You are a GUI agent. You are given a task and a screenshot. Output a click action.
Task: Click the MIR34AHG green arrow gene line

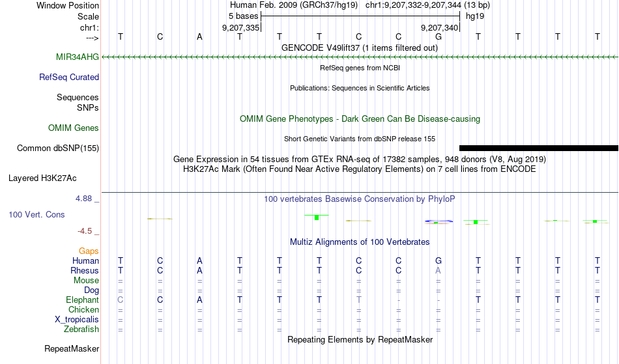click(360, 57)
